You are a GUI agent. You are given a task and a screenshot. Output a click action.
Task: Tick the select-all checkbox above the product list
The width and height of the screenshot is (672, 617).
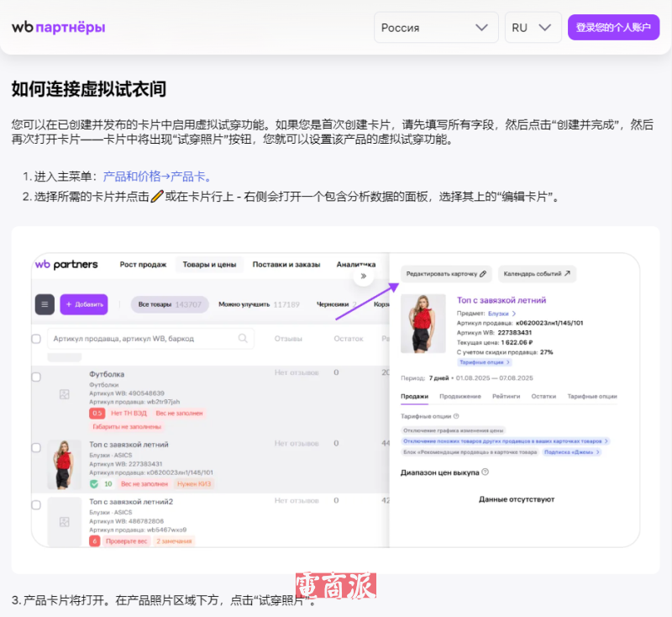tap(36, 339)
